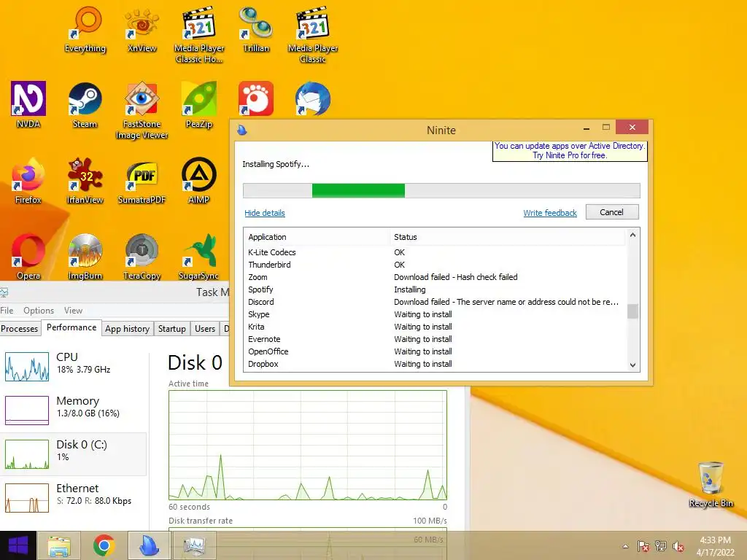
Task: Select the Task Manager taskbar button
Action: tap(194, 545)
